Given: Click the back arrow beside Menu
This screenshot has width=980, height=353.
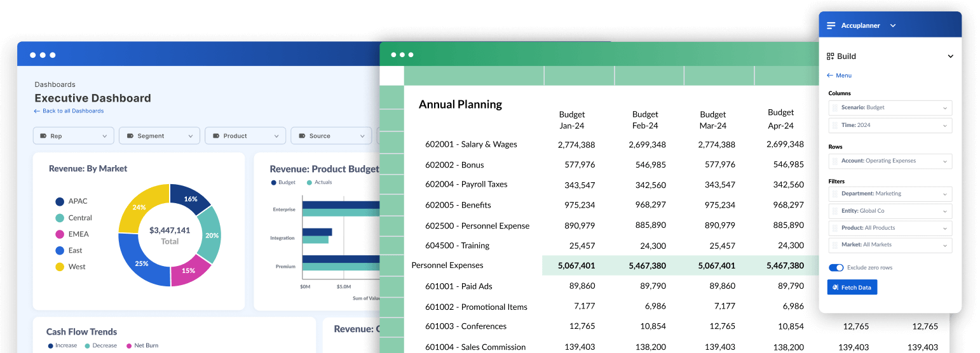Looking at the screenshot, I should [830, 76].
